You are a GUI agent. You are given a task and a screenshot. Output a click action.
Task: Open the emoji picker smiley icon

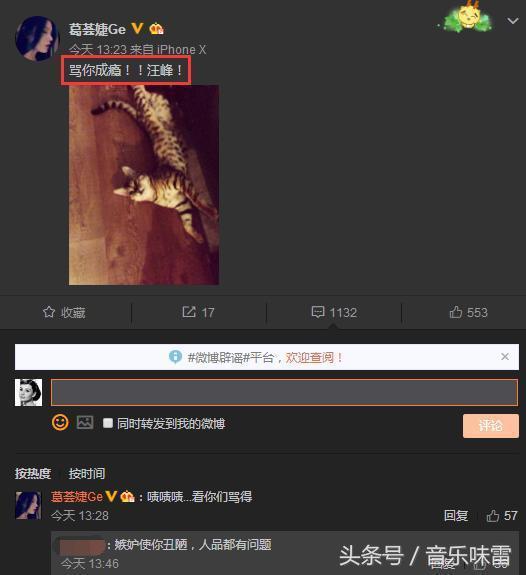coord(60,422)
